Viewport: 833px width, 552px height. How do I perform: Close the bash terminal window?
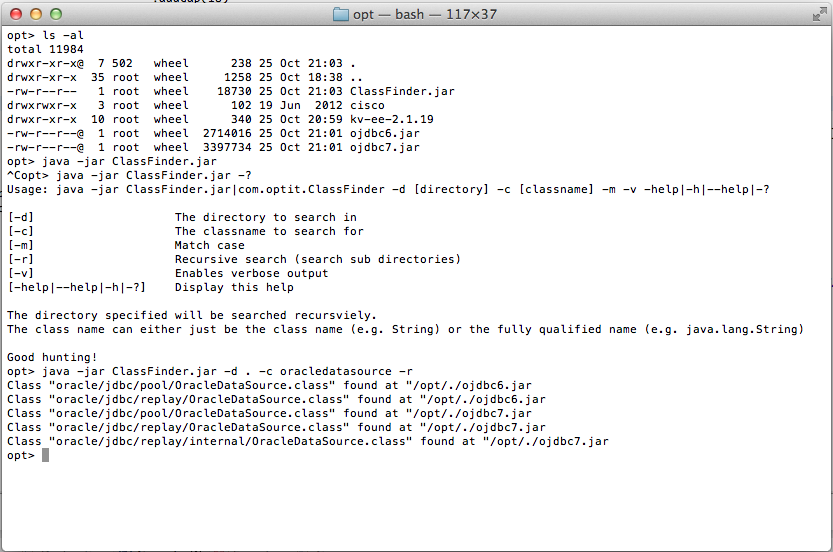click(x=16, y=14)
